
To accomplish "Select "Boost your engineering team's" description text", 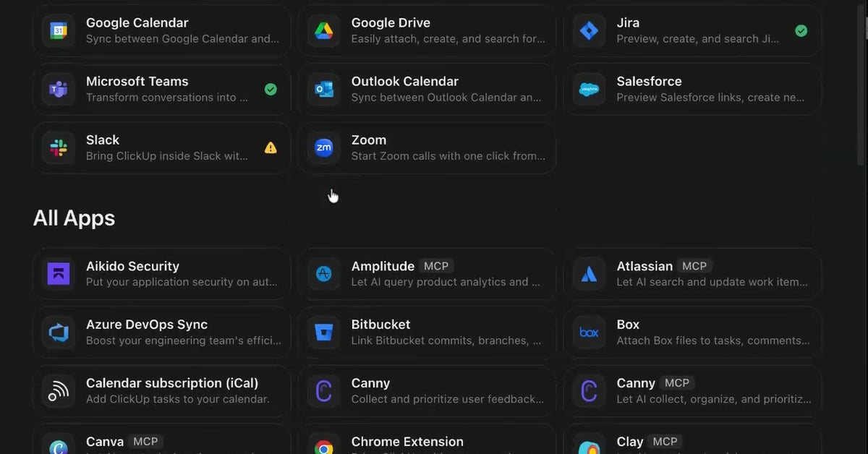I will [x=184, y=340].
